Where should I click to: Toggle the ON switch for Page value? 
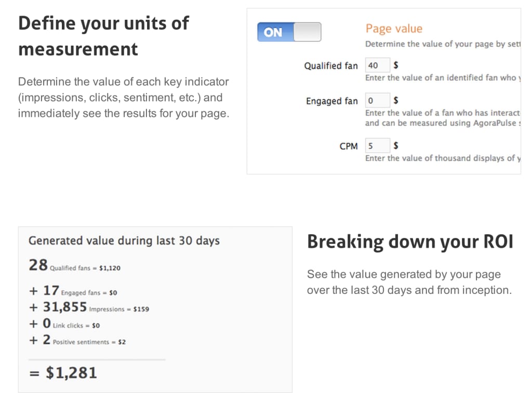click(x=289, y=32)
